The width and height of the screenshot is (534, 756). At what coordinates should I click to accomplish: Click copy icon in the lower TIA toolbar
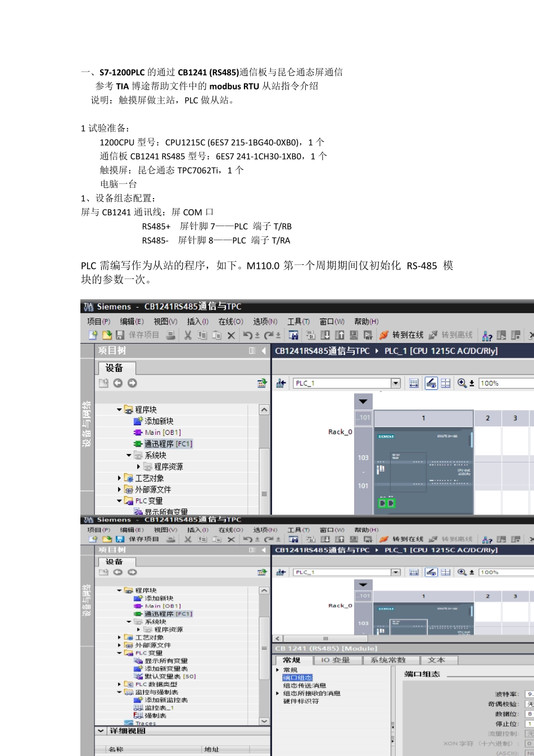202,539
